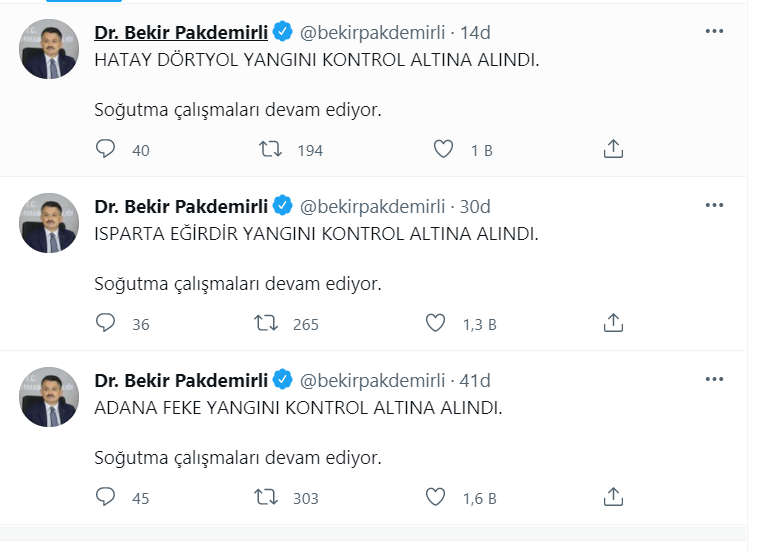Viewport: 767px width, 553px height.
Task: Open more options on Hatay Dörtyol tweet
Action: coord(714,32)
